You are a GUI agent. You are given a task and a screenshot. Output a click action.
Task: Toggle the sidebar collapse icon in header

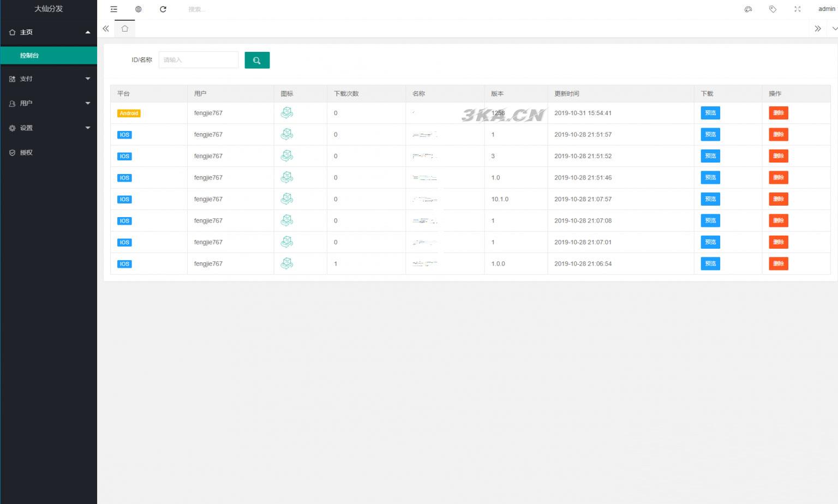(113, 9)
